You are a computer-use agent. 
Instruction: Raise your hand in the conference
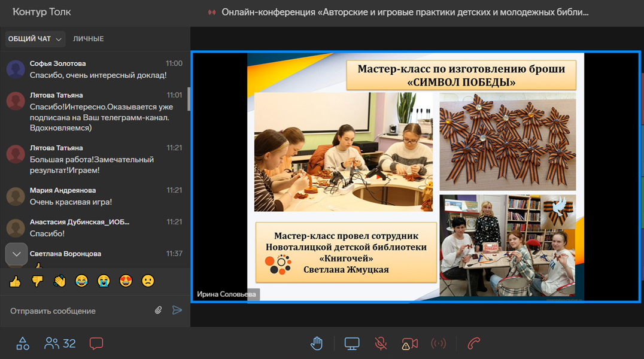(317, 343)
